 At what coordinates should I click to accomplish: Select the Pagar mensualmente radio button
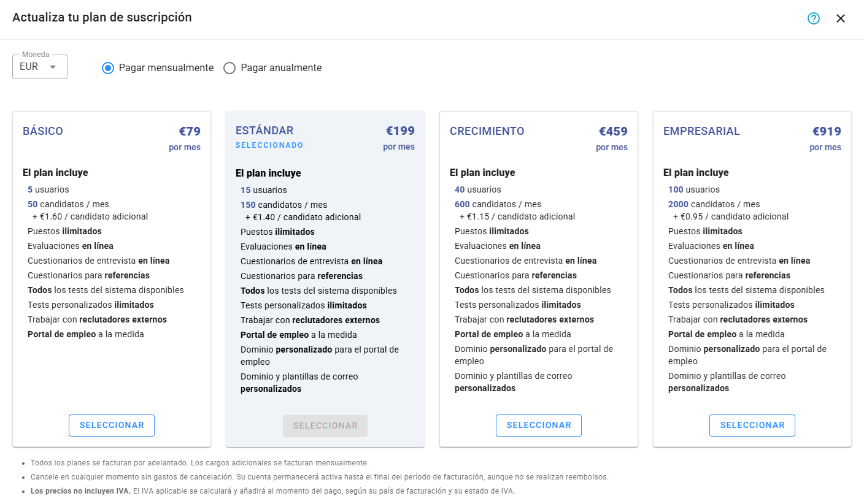click(108, 68)
